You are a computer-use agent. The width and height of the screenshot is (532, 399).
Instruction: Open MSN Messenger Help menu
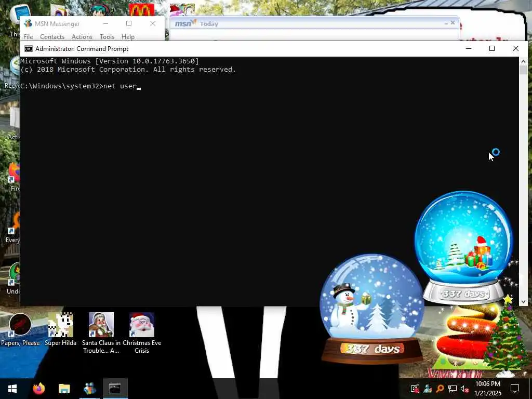tap(128, 37)
